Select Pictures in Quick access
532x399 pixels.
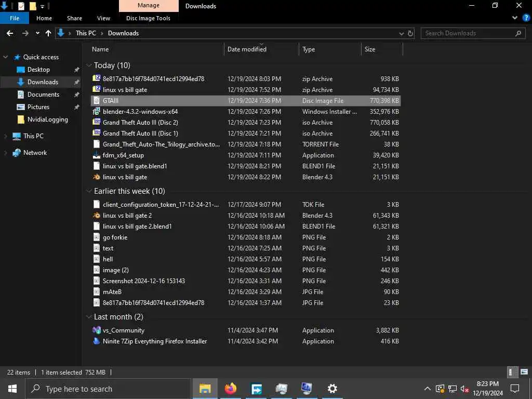coord(38,107)
